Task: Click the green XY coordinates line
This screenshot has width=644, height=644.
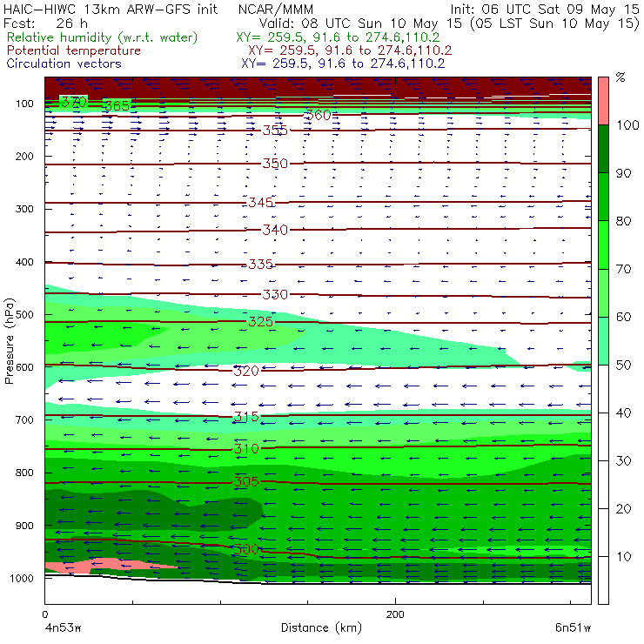Action: (x=338, y=37)
